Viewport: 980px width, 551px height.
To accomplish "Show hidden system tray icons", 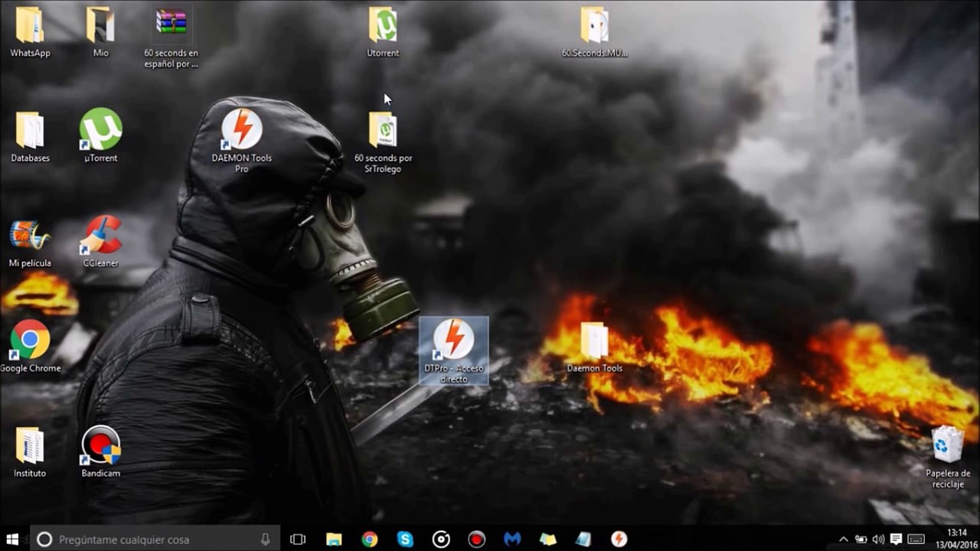I will 844,540.
